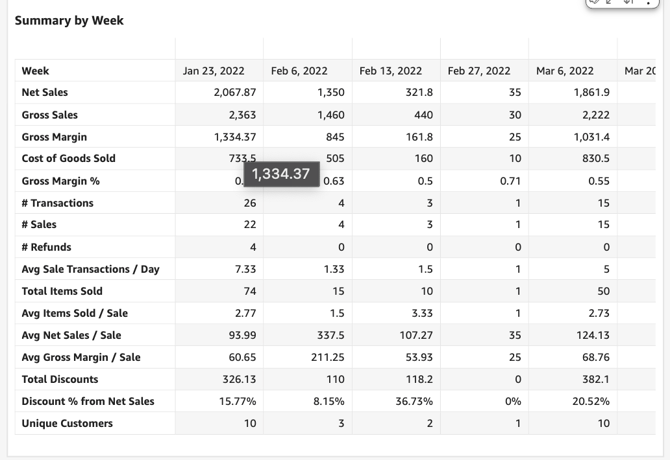The image size is (670, 460).
Task: Click the Gross Margin % row label
Action: click(59, 181)
